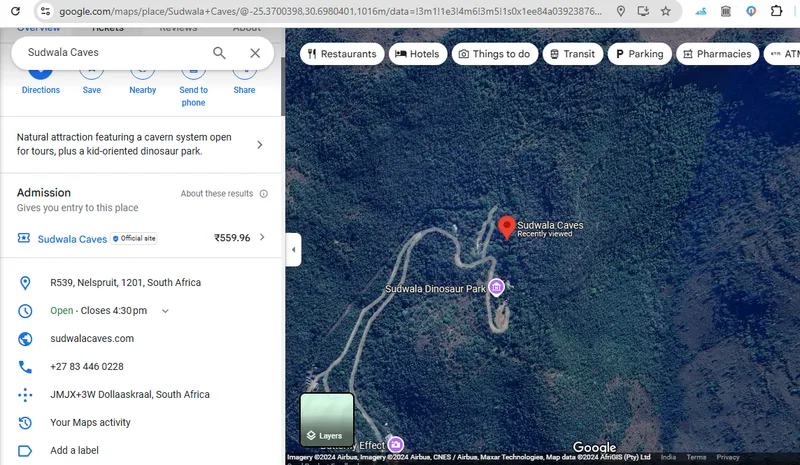Click the red Sudwala Caves map pin
Image resolution: width=800 pixels, height=465 pixels.
[507, 228]
